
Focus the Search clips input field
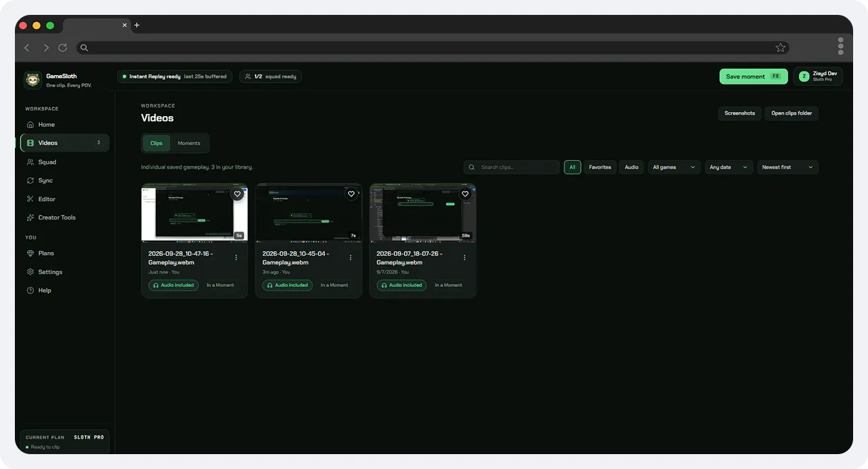click(x=511, y=167)
